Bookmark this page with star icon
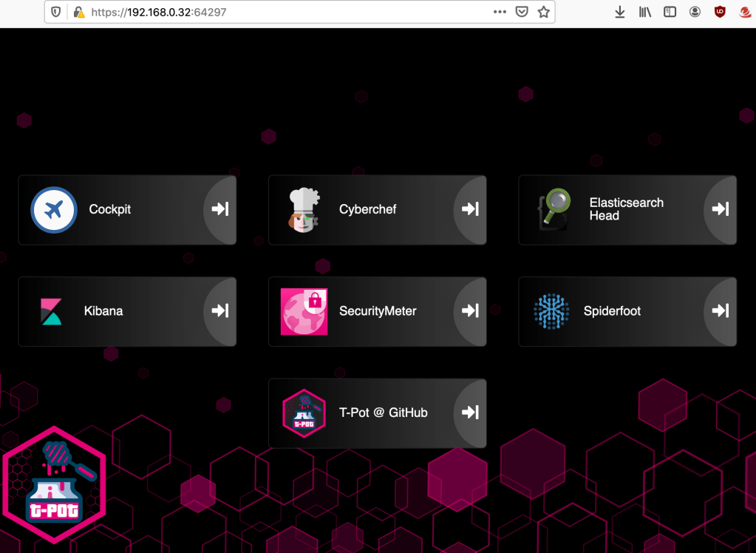The height and width of the screenshot is (553, 756). pyautogui.click(x=544, y=13)
